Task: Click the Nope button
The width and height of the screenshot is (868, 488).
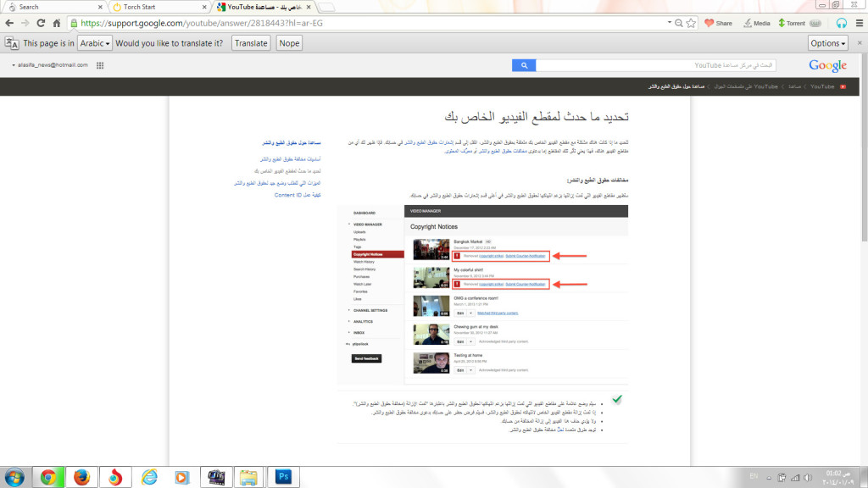Action: (289, 43)
